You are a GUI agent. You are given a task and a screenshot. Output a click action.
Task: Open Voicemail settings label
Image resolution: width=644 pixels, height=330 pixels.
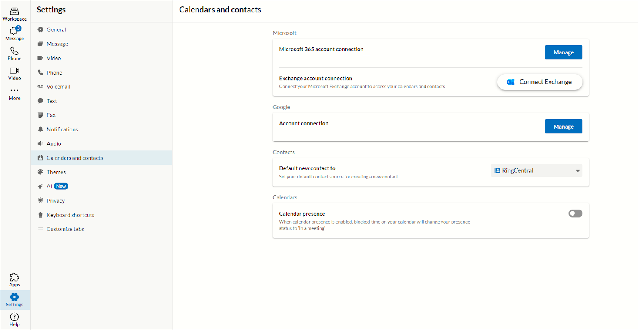click(58, 87)
